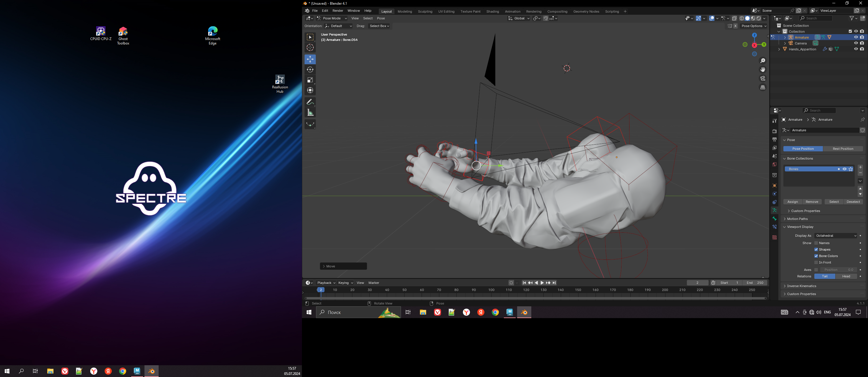Screen dimensions: 868x377
Task: Choose the Move tool
Action: [310, 59]
